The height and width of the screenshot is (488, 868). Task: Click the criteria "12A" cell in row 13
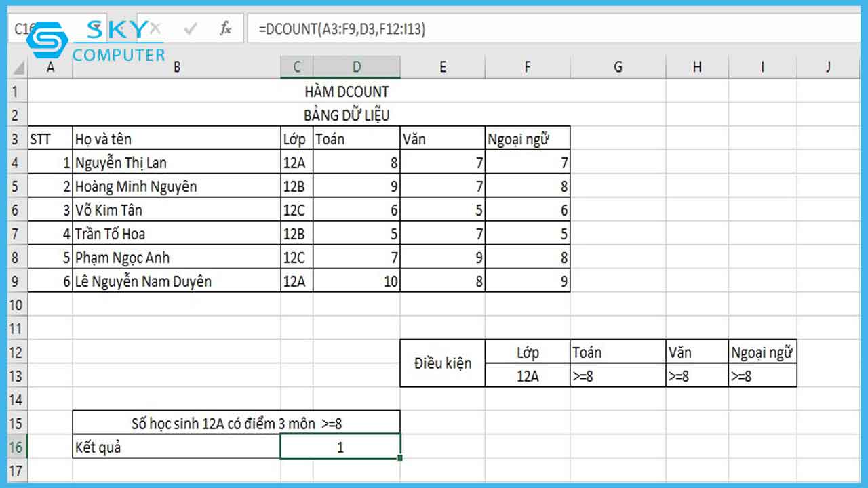pyautogui.click(x=528, y=375)
